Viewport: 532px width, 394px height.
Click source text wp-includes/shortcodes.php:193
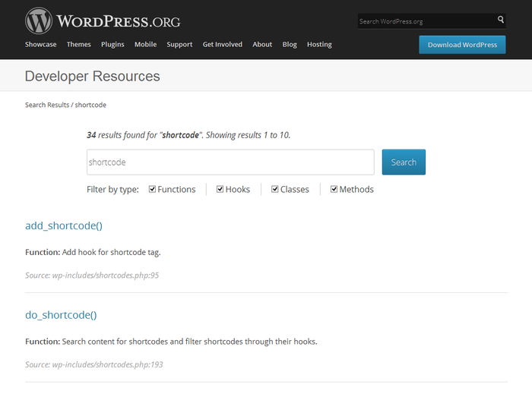tap(107, 364)
